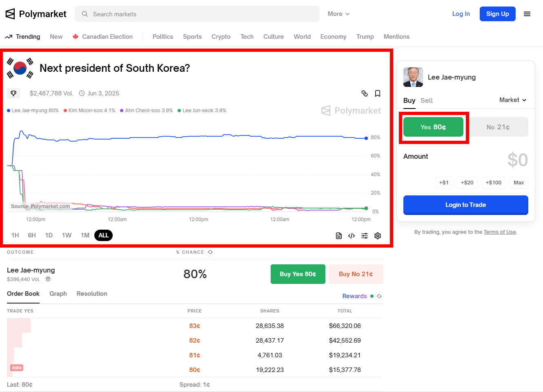Click the embed code icon
The width and height of the screenshot is (543, 392).
coord(352,236)
